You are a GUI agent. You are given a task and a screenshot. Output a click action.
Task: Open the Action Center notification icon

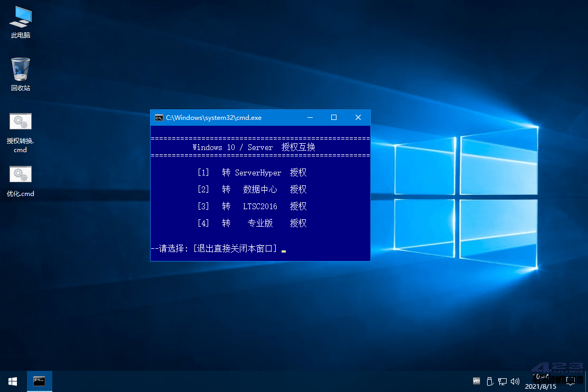tap(571, 381)
